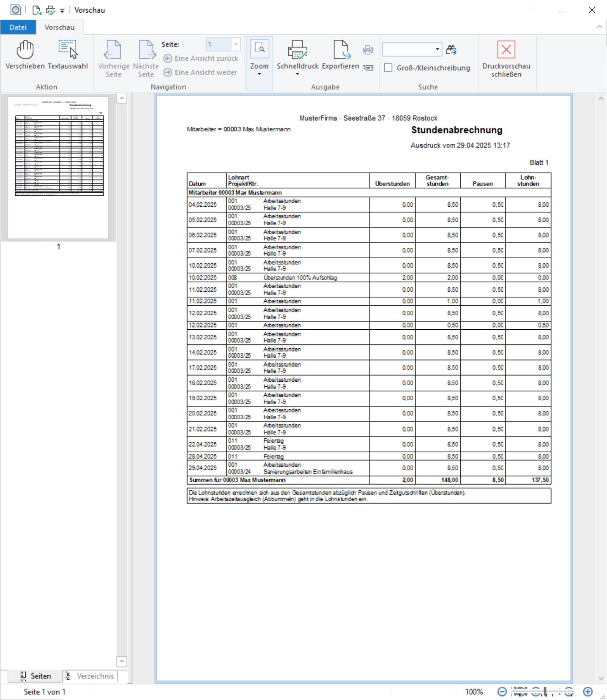607x700 pixels.
Task: Click the small printer icon beside Exportieren
Action: click(368, 50)
